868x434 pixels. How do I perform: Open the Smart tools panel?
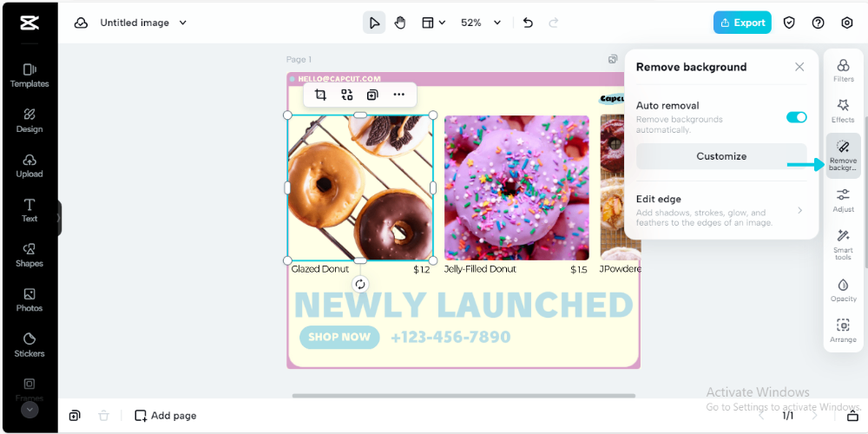pos(843,246)
